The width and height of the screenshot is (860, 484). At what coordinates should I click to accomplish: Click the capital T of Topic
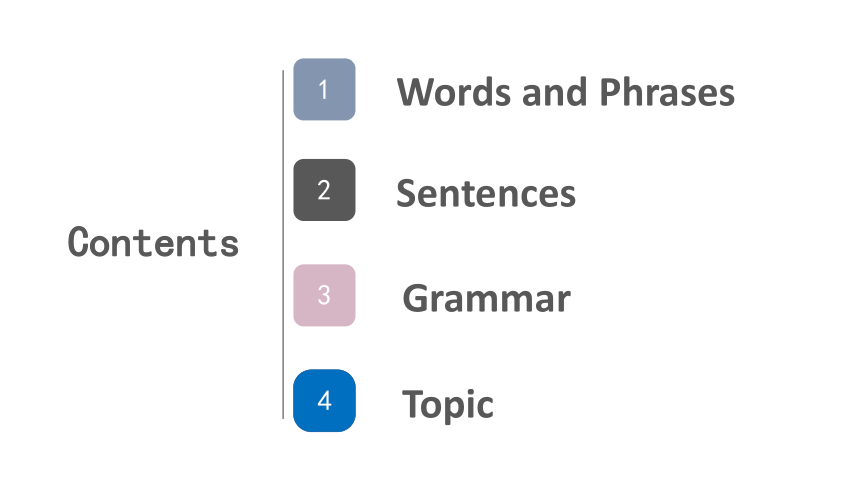click(x=413, y=403)
